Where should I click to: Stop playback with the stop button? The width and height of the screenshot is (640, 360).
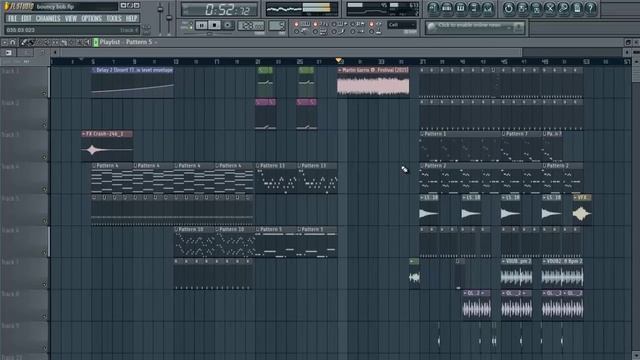tap(214, 25)
